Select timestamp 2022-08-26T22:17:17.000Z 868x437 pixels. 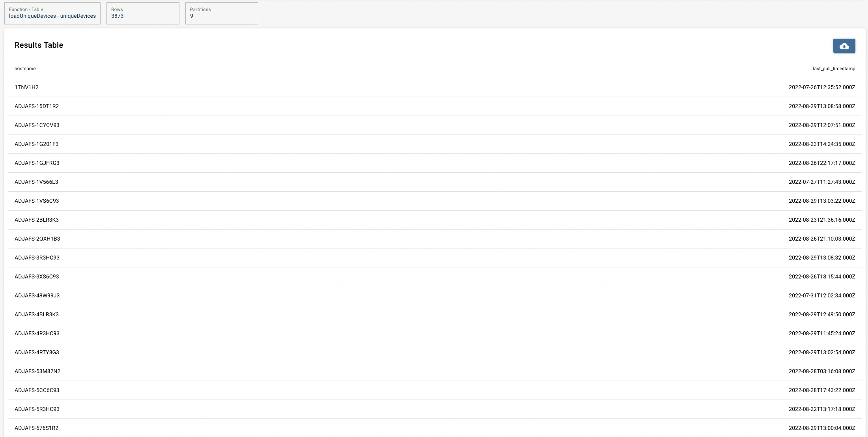coord(822,163)
